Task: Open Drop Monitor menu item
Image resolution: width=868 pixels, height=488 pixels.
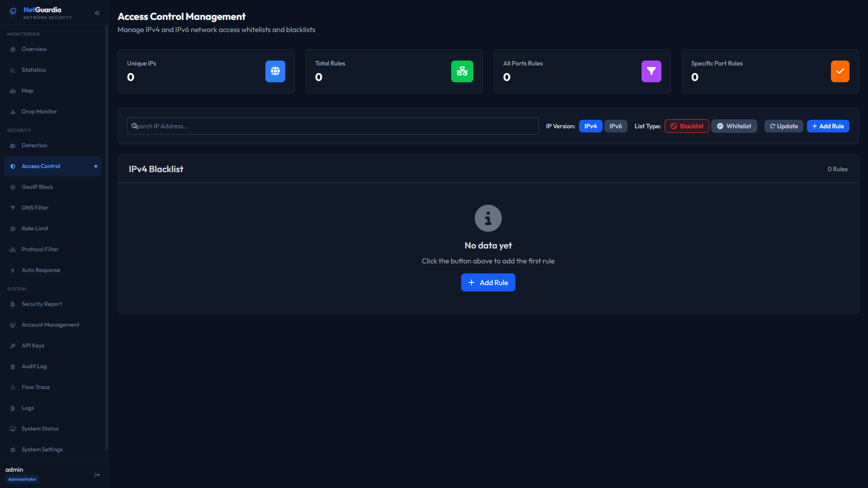Action: 52,112
